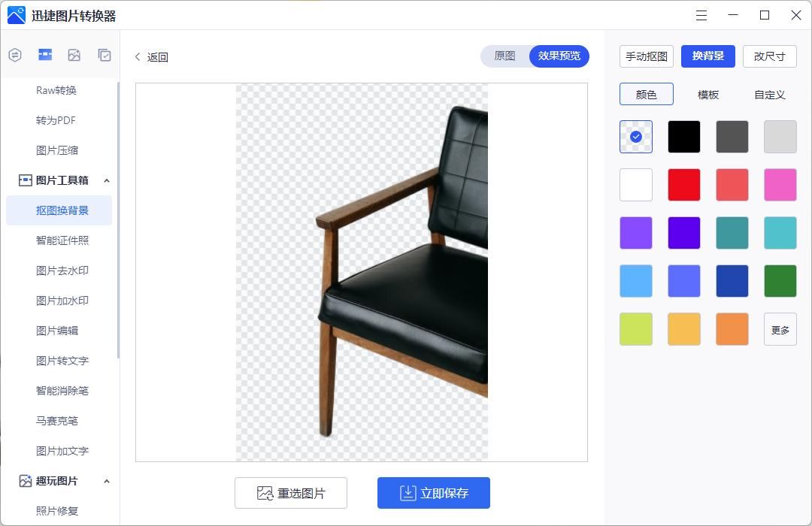
Task: Choose the light purple background swatch
Action: coord(636,233)
